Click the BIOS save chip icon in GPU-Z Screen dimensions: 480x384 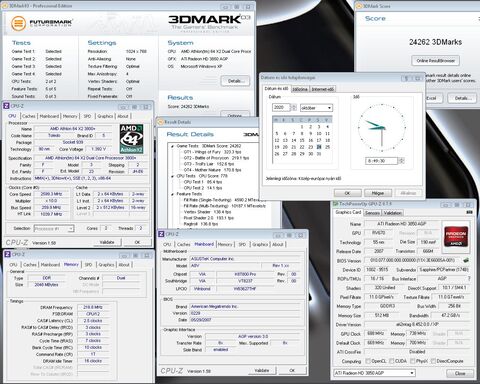pos(466,260)
